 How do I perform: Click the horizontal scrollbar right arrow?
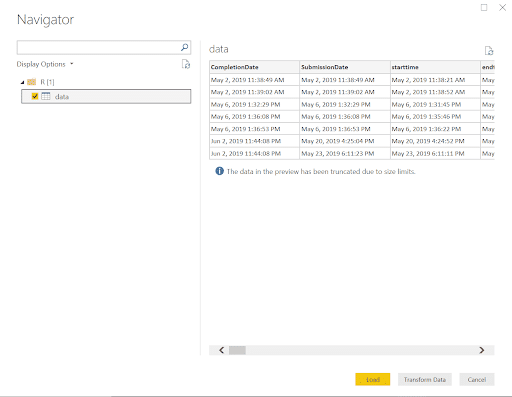[482, 350]
